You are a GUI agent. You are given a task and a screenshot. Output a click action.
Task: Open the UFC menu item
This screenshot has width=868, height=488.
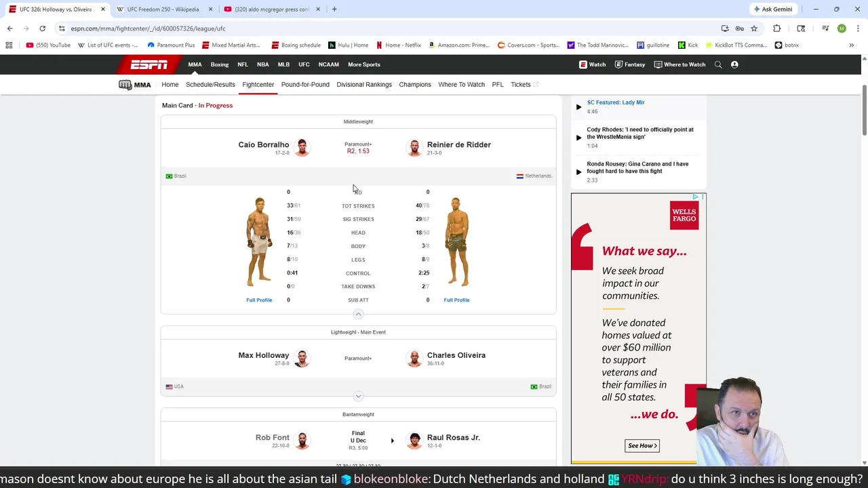tap(304, 64)
